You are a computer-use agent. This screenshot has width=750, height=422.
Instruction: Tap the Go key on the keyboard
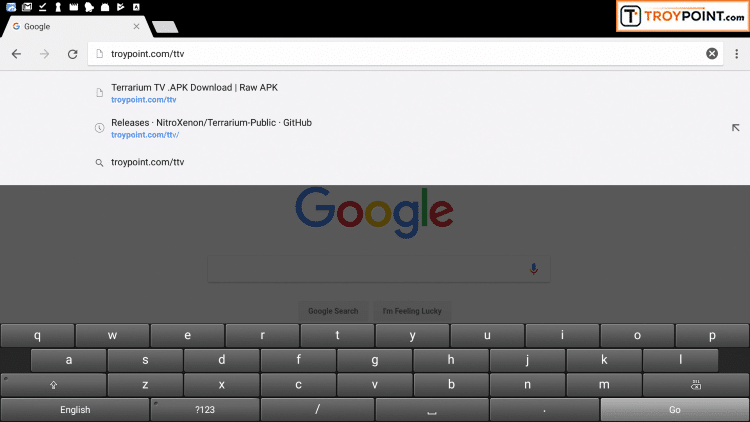coord(675,410)
